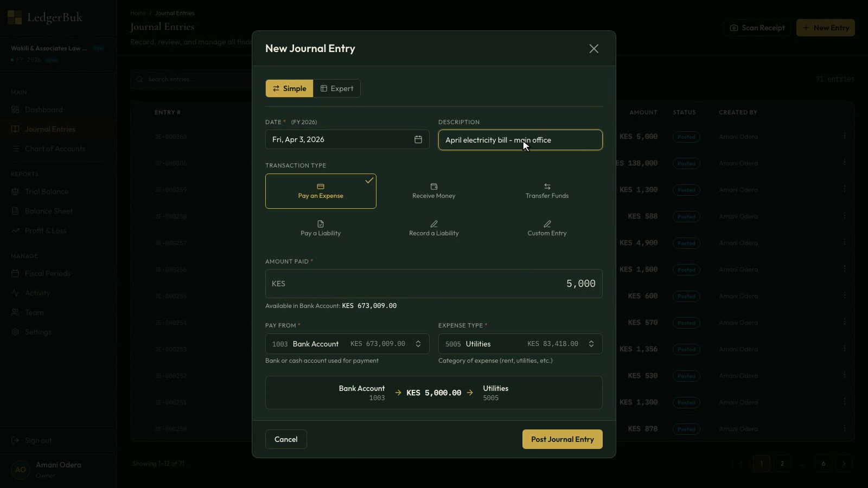Screen dimensions: 868x488
Task: Choose the Custom Entry transaction type
Action: tap(547, 228)
